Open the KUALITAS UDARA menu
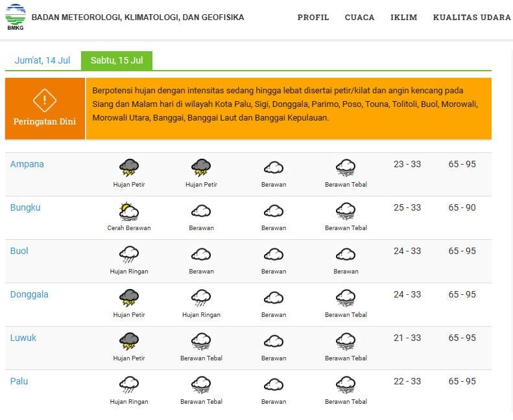Screen dimensions: 513x420 pos(471,17)
